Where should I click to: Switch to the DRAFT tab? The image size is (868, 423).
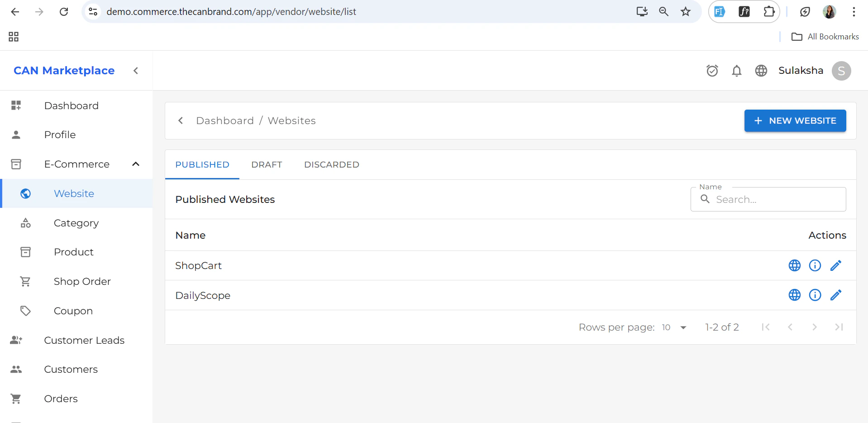(267, 164)
